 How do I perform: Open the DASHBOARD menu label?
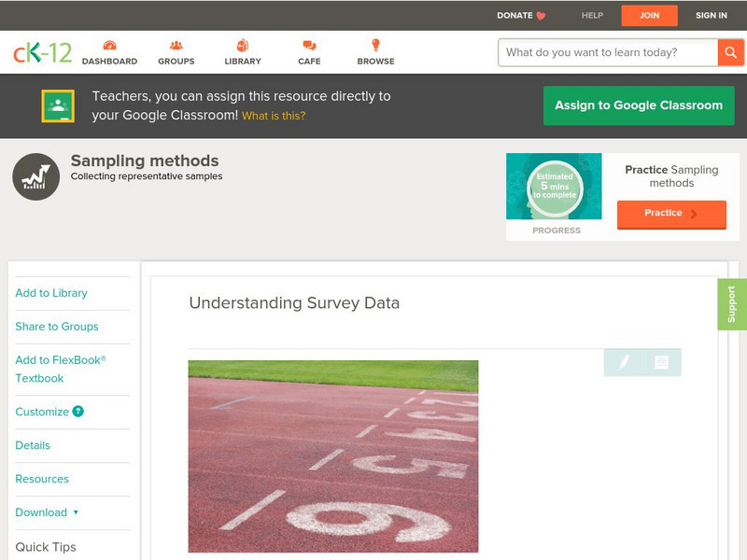[109, 62]
